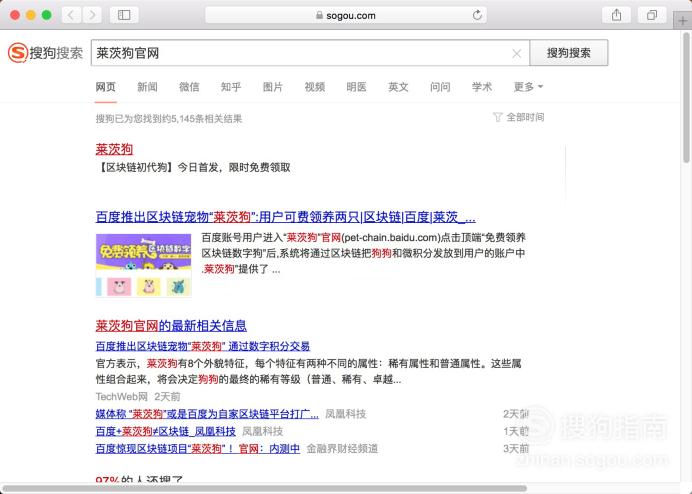
Task: Reload the sogou.com page
Action: click(x=477, y=15)
